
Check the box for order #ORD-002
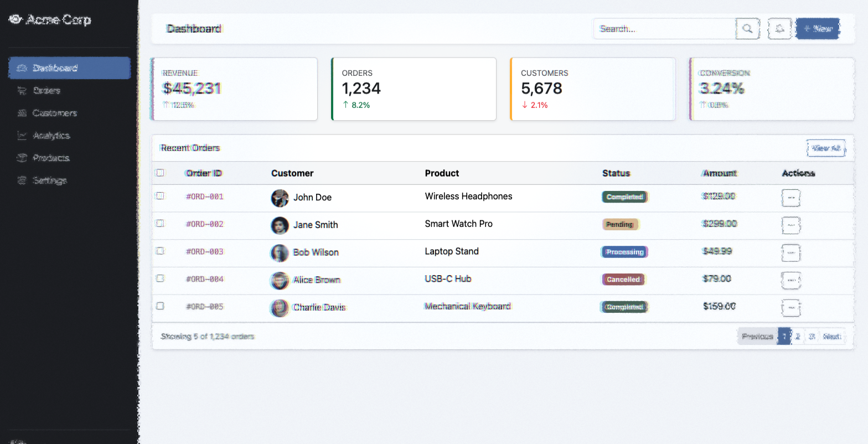[x=160, y=224]
